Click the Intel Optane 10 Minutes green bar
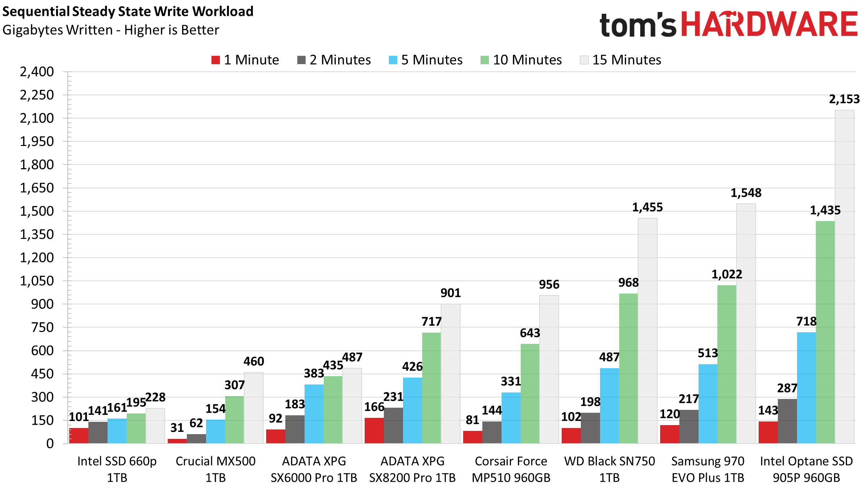Image resolution: width=868 pixels, height=503 pixels. click(825, 332)
